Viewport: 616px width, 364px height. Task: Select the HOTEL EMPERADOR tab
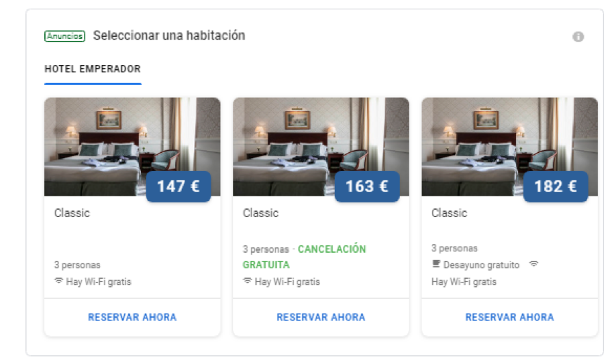click(x=93, y=69)
